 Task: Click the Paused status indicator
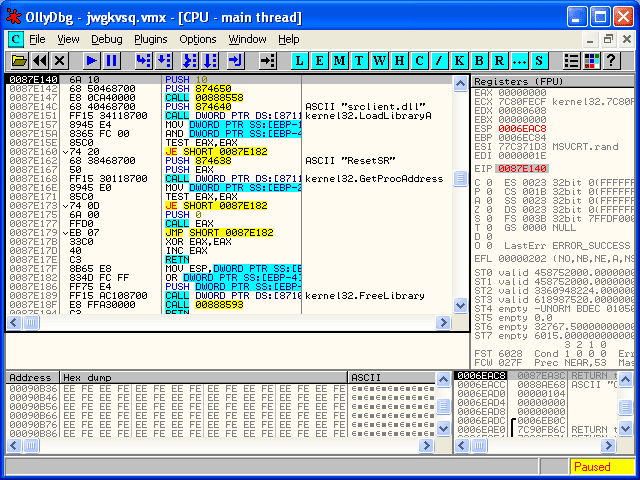point(602,466)
